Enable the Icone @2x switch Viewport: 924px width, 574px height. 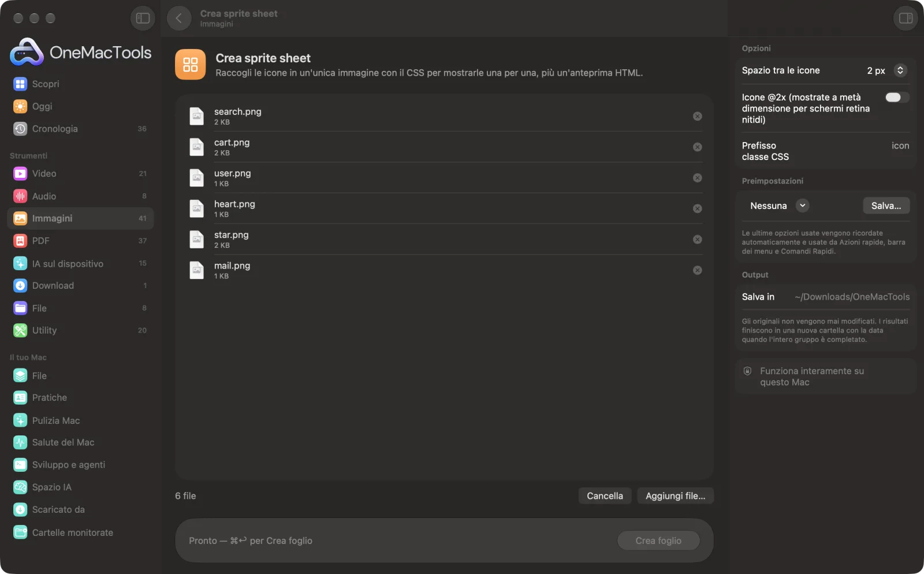897,97
